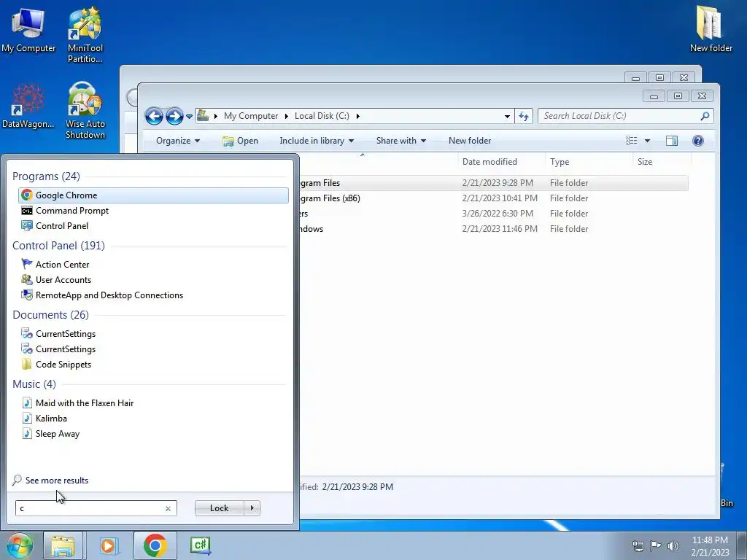The width and height of the screenshot is (747, 560).
Task: Open Control Panel in Programs results
Action: point(62,226)
